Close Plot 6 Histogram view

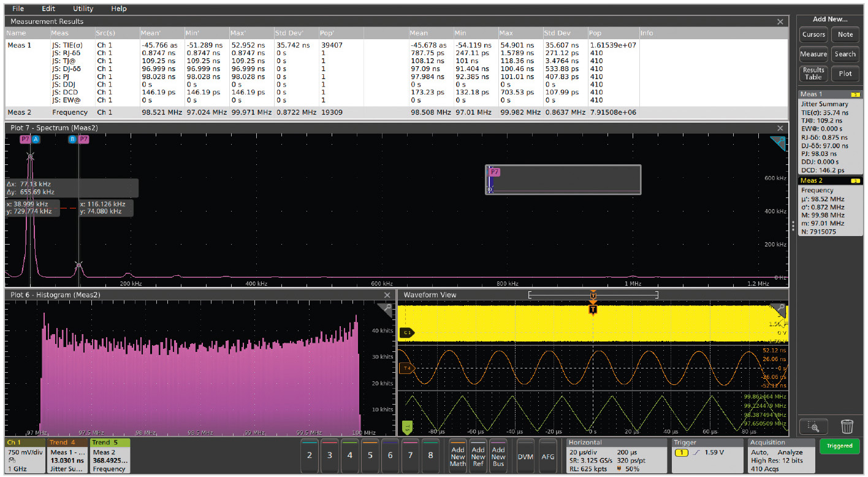pos(387,295)
